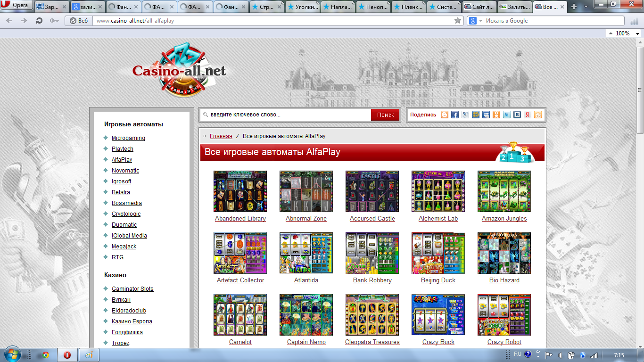Switch to the 'Зар...' tab
The image size is (644, 362).
click(x=51, y=7)
